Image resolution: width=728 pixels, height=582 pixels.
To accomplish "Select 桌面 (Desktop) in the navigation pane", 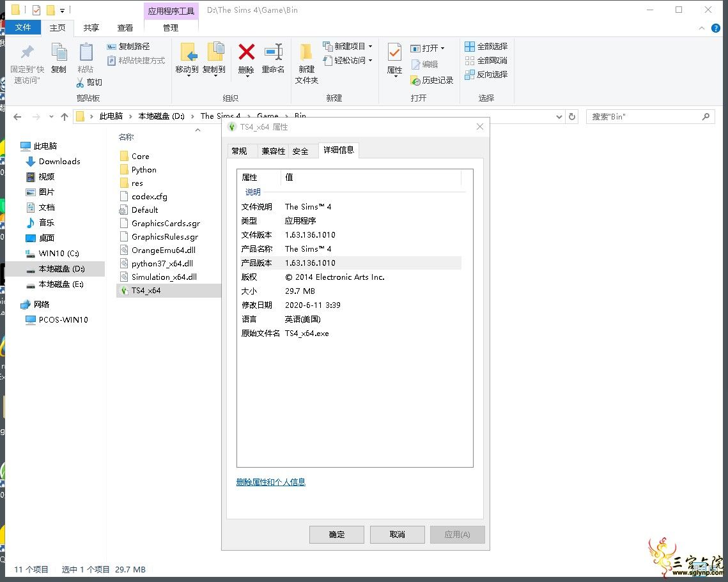I will pyautogui.click(x=47, y=238).
